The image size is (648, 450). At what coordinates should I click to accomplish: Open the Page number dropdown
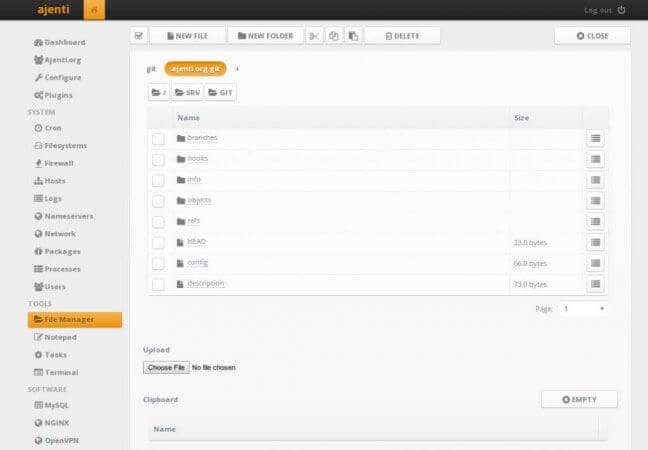click(584, 309)
